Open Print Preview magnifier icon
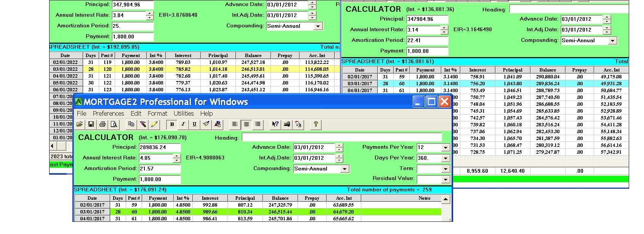 pos(114,124)
